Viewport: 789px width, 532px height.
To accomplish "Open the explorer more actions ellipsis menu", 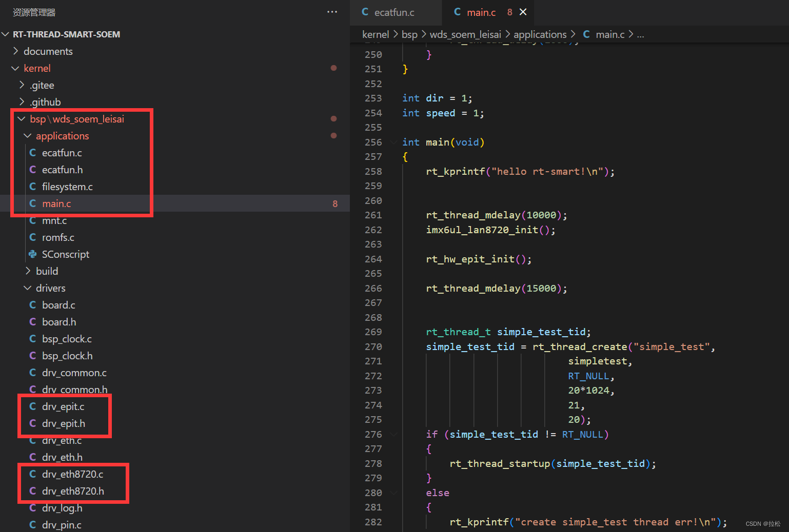I will click(332, 12).
